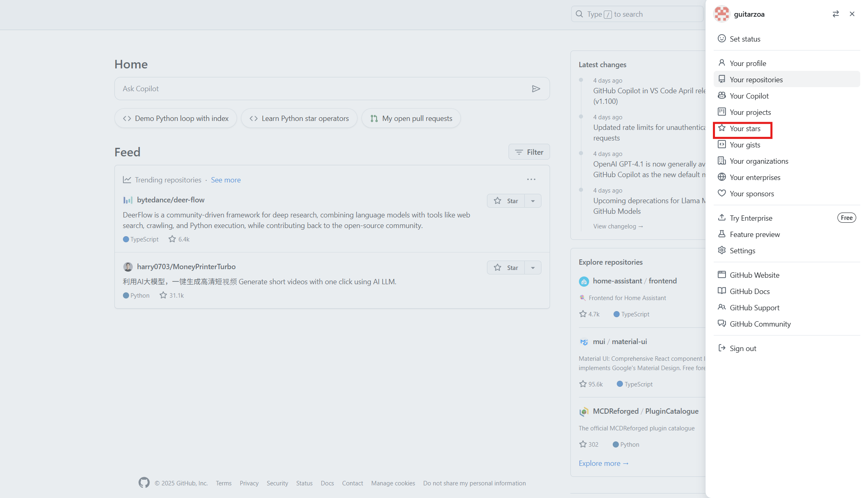Click the Feature preview beaker icon
868x498 pixels.
(x=721, y=234)
